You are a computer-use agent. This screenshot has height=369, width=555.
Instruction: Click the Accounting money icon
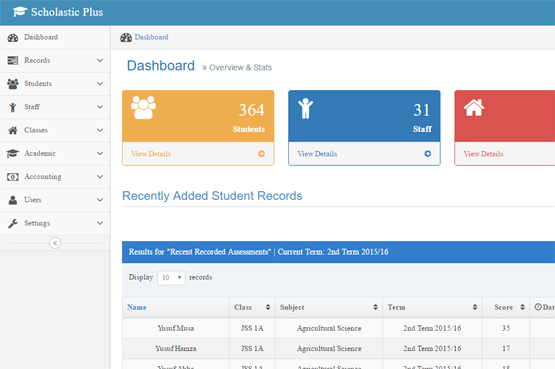13,177
